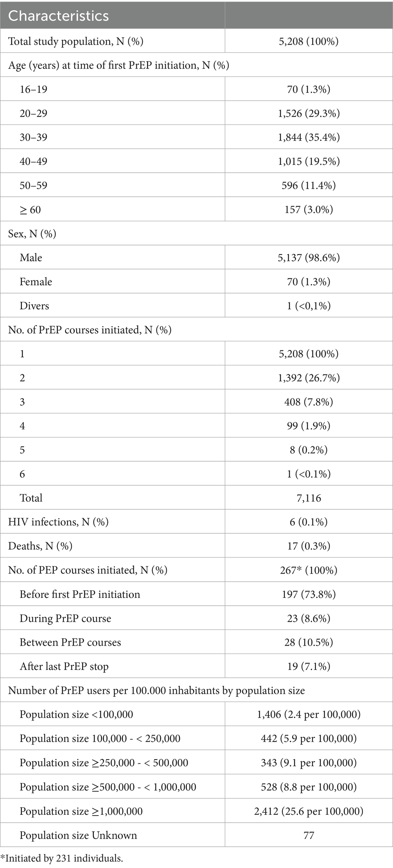Click the 2,412 (25.6 per 100,000) value

[x=309, y=811]
